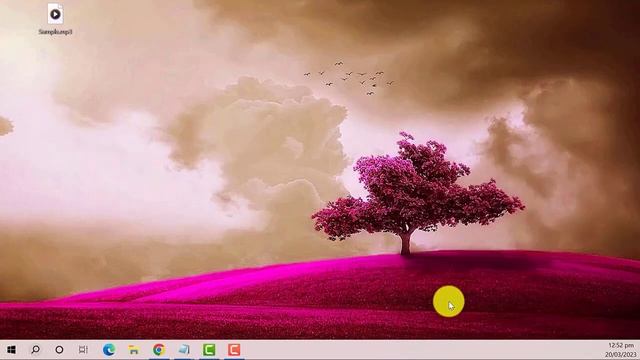Open the Windows Start menu

coord(11,350)
